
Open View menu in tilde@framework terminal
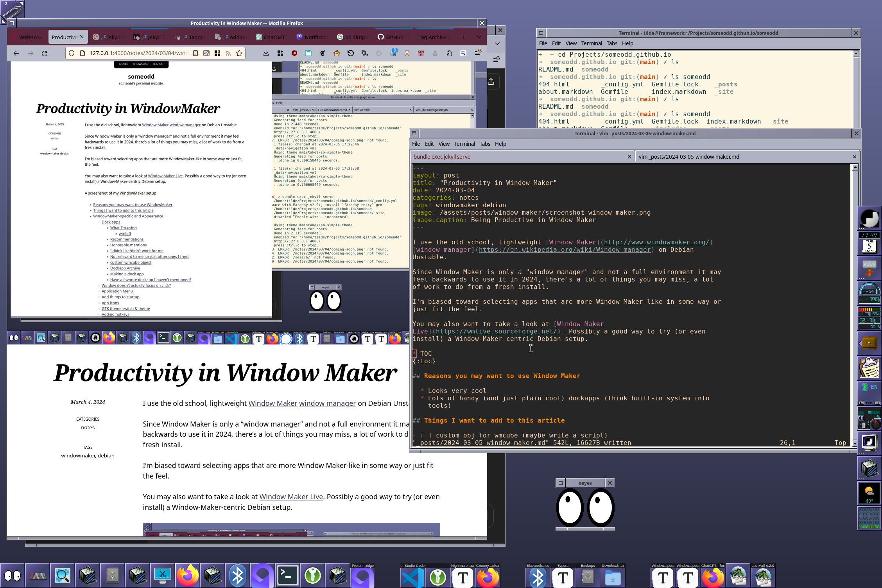pos(571,43)
